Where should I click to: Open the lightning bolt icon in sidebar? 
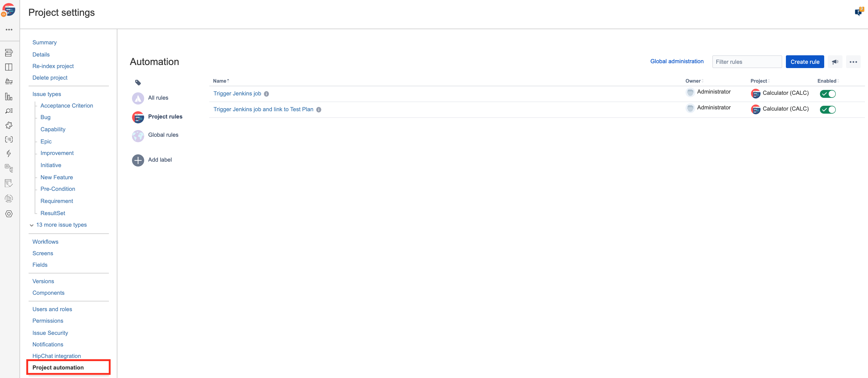[9, 153]
